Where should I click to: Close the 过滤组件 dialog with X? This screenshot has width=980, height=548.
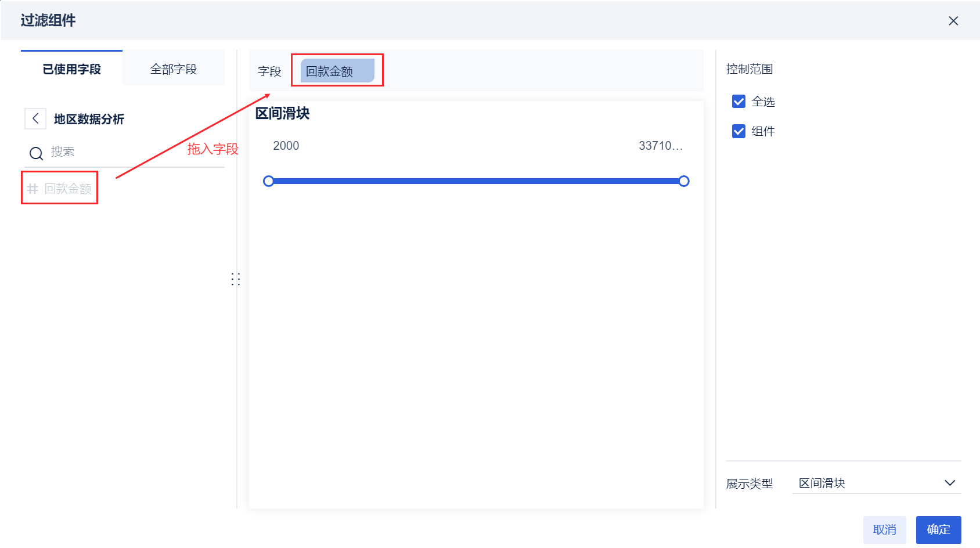pos(953,21)
